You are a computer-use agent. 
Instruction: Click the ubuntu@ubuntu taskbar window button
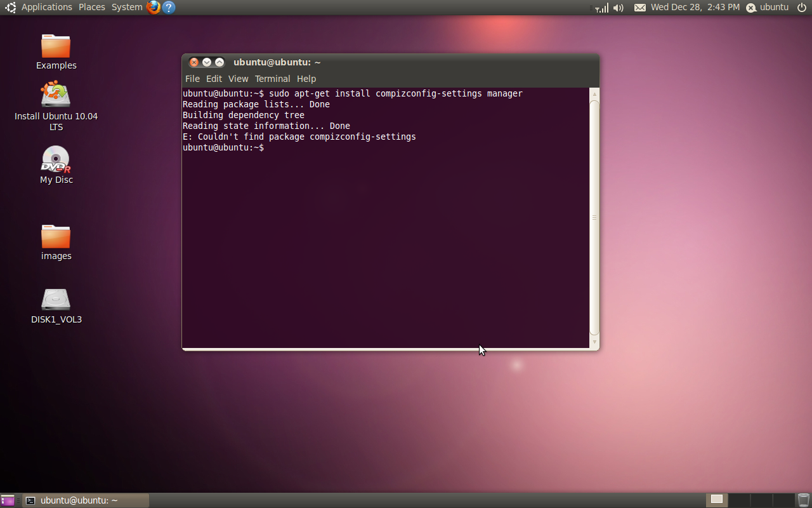pos(86,500)
